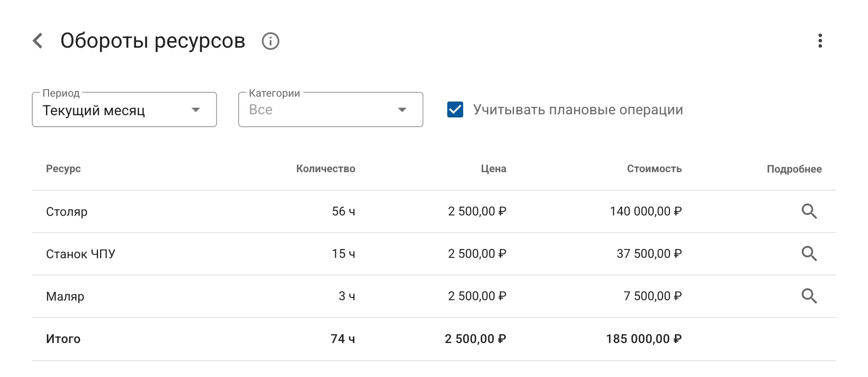Viewport: 868px width, 377px height.
Task: Show details for Маляр row
Action: (x=809, y=296)
